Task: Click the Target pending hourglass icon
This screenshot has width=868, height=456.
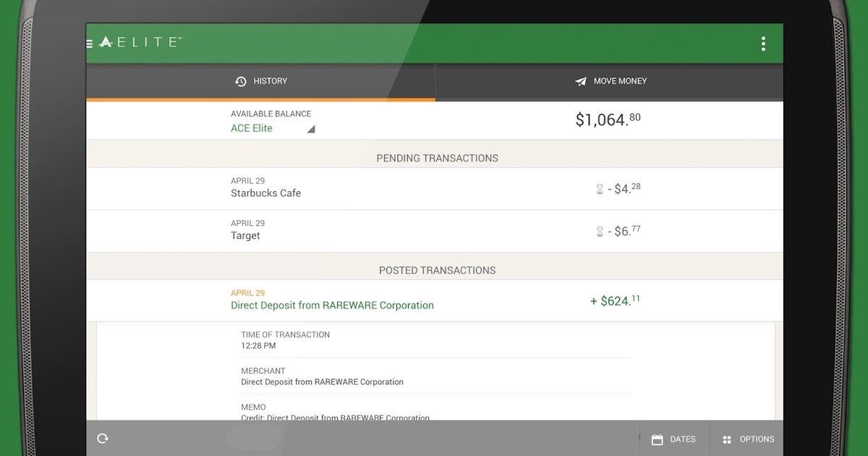Action: (x=599, y=232)
